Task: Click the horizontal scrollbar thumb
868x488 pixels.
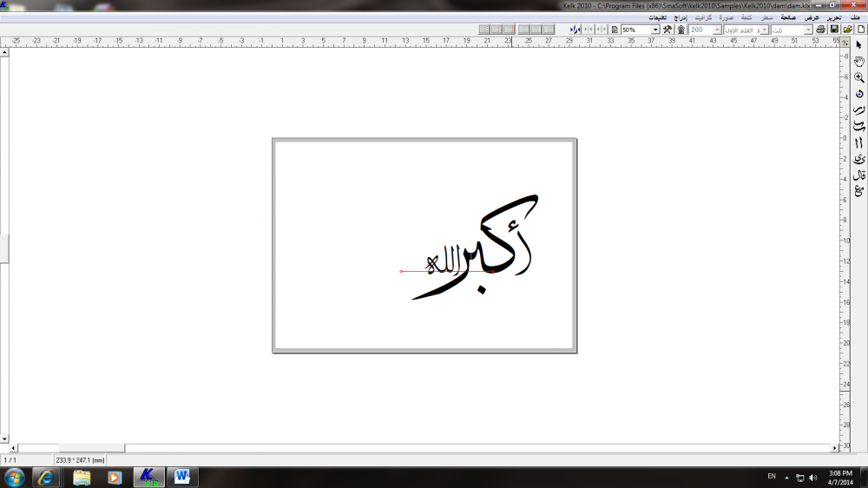Action: (91, 448)
